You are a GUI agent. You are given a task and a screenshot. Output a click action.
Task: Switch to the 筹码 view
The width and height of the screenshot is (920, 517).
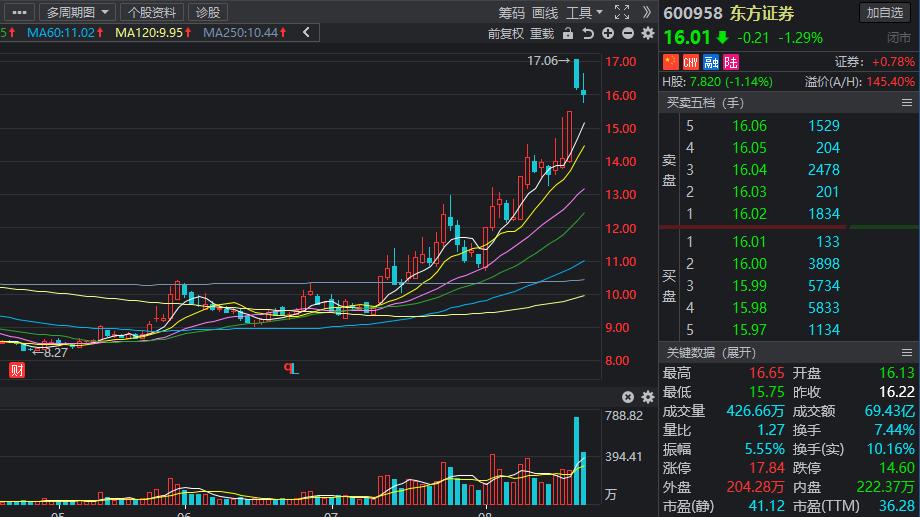tap(511, 12)
